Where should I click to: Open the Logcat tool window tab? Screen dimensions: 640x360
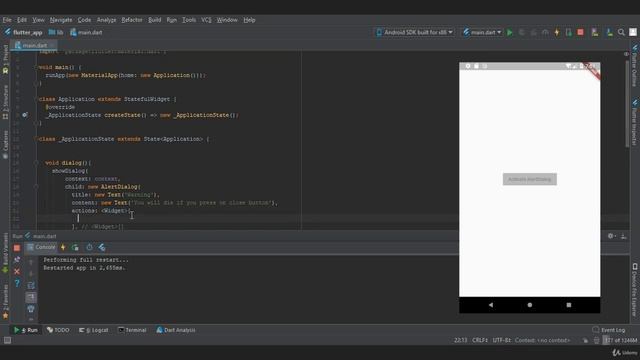94,330
